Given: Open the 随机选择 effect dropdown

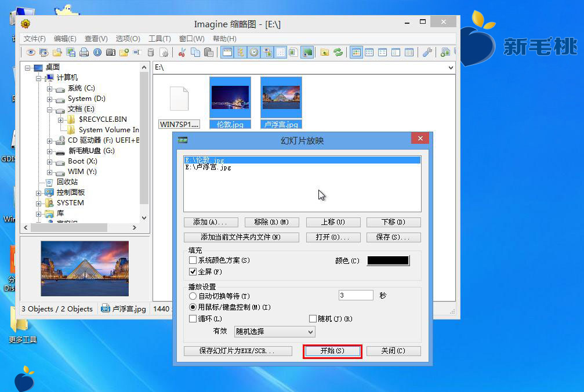Looking at the screenshot, I should pyautogui.click(x=275, y=331).
